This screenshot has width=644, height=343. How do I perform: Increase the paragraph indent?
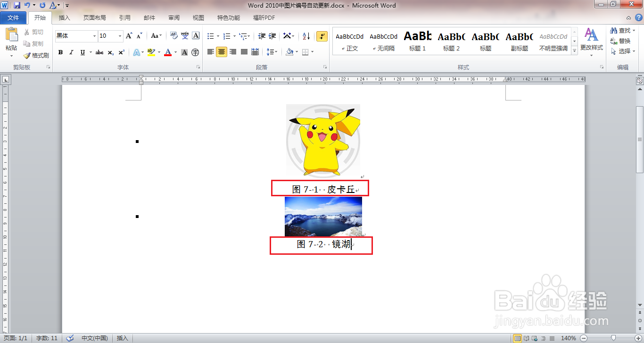coord(272,36)
